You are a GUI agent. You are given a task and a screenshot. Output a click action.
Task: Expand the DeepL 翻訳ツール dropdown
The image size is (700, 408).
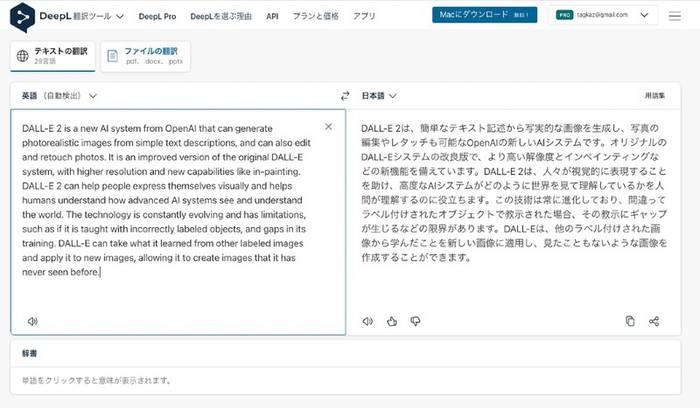[120, 17]
